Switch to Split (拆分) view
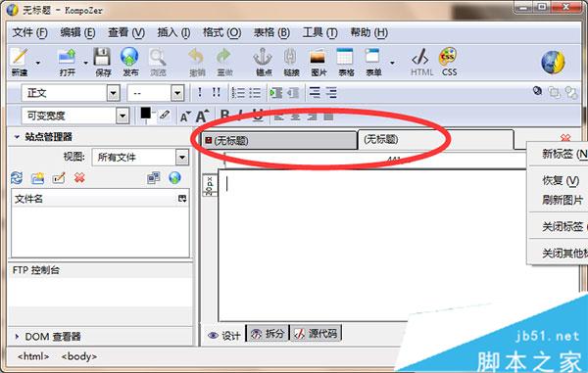This screenshot has height=373, width=588. (x=268, y=333)
